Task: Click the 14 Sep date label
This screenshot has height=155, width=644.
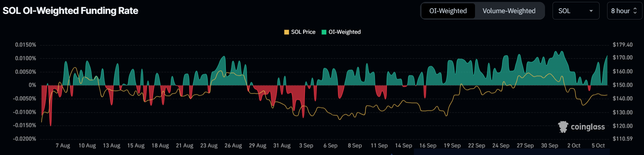Action: click(403, 146)
